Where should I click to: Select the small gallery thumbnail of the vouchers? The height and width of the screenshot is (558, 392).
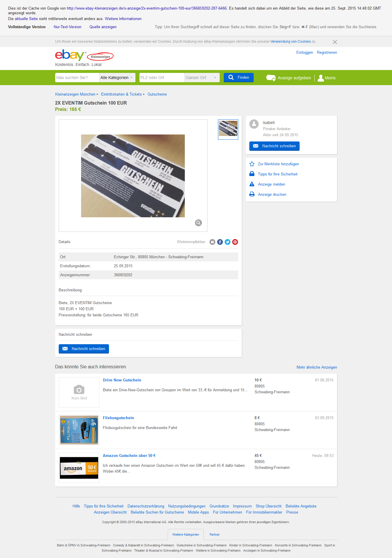[x=228, y=129]
